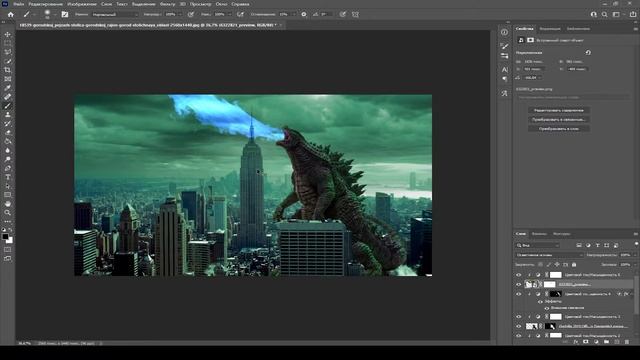Click the Преобразовать в слои button
The height and width of the screenshot is (360, 640).
tap(558, 129)
